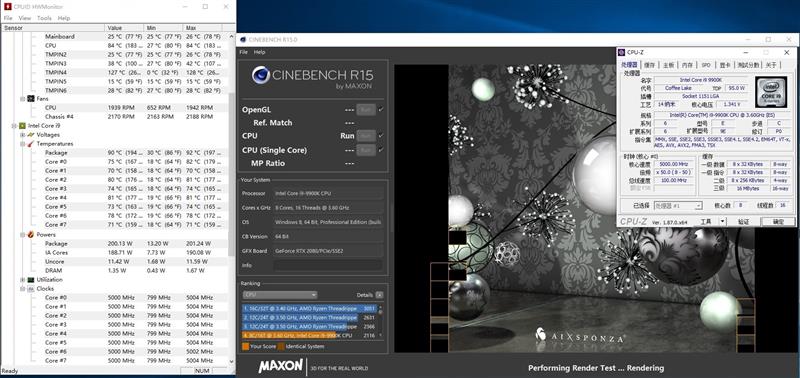Toggle the OpenGL test checkbox
Viewport: 800px width, 378px height.
click(381, 110)
